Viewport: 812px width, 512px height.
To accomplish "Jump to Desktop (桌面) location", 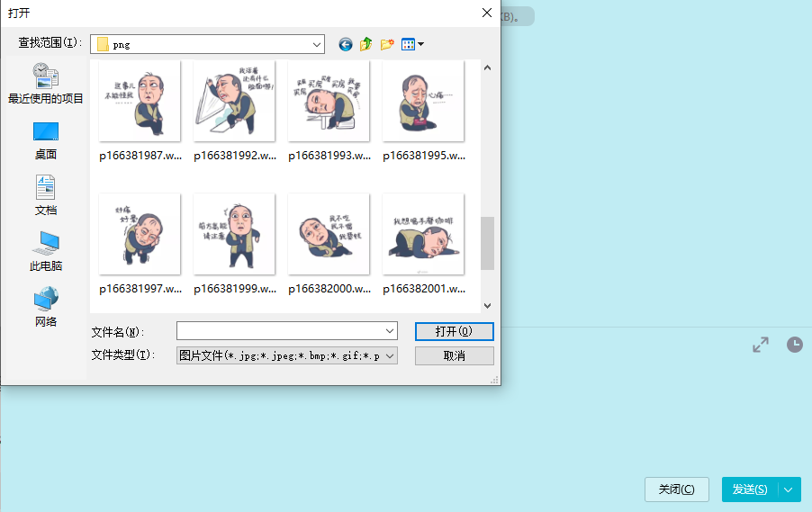I will pyautogui.click(x=46, y=140).
